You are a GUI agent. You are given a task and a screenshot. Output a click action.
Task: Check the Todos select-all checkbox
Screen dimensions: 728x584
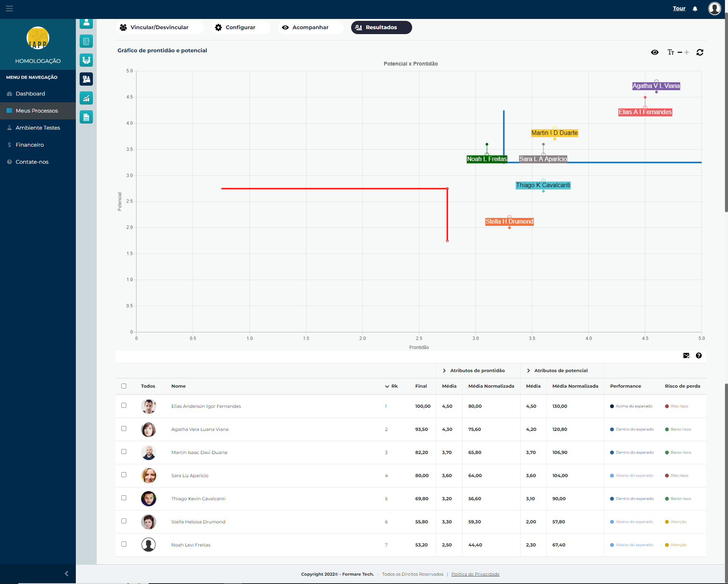point(124,386)
